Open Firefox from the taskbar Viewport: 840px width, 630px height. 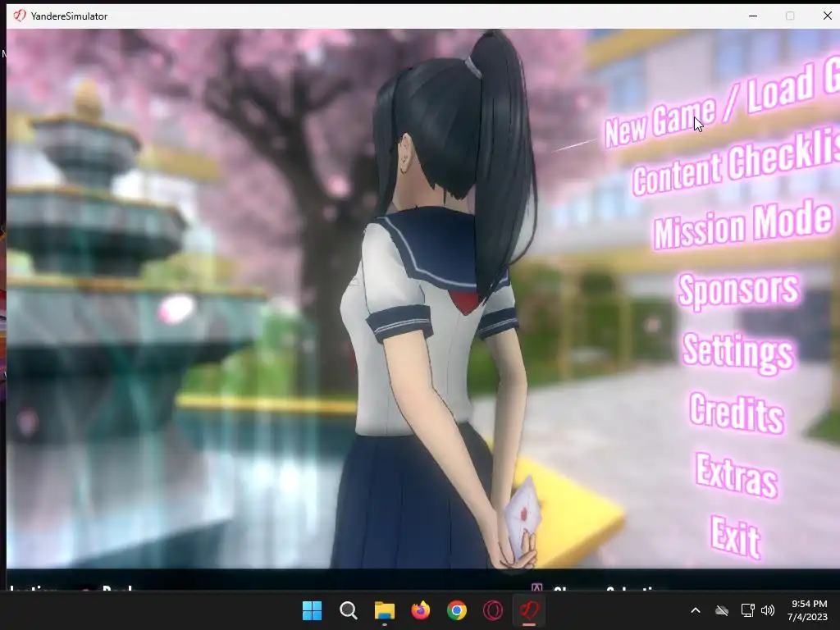(421, 610)
